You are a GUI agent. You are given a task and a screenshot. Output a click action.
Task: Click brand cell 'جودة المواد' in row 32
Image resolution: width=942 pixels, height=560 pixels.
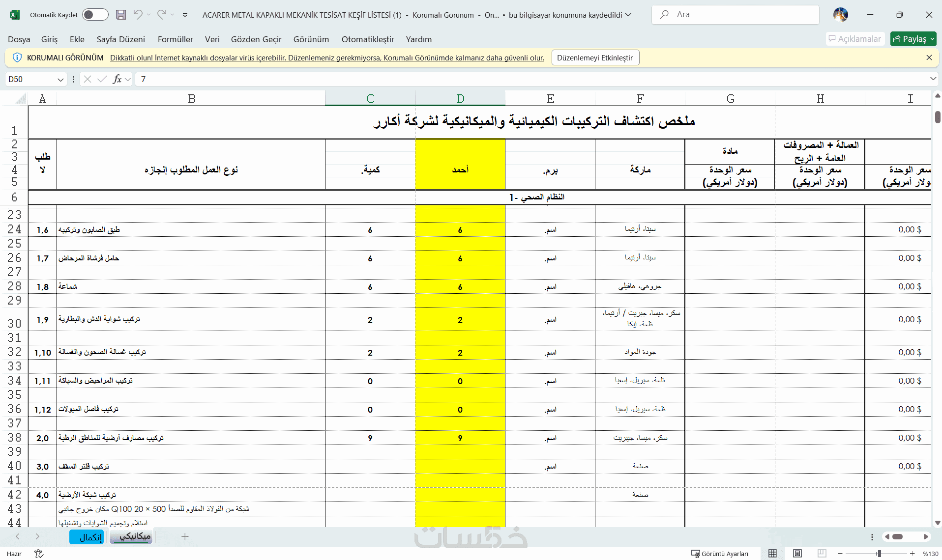click(x=640, y=352)
